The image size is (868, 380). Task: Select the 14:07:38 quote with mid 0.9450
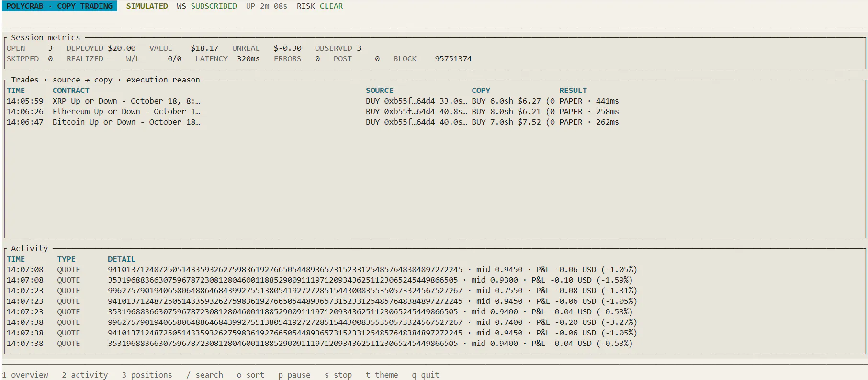click(322, 333)
